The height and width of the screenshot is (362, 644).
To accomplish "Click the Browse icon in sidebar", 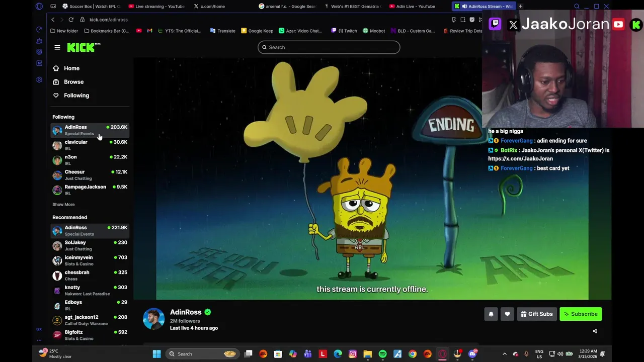I will click(56, 82).
